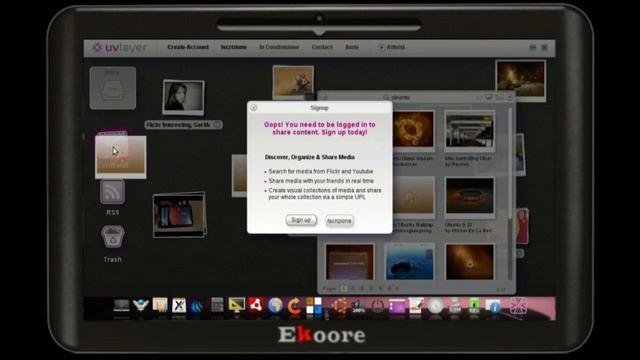Select the glowing orange spotlight thumbnail at the bottom
Viewport: 640px width, 360px height.
coord(469,262)
